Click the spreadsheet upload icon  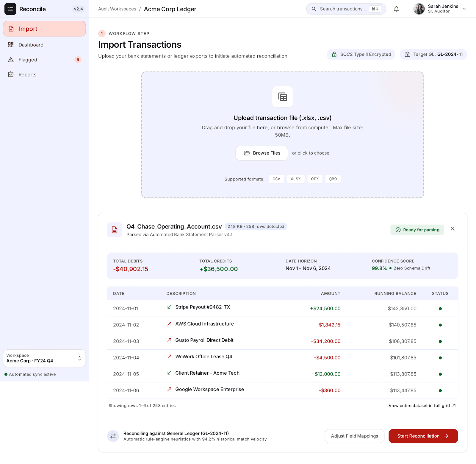pyautogui.click(x=283, y=97)
